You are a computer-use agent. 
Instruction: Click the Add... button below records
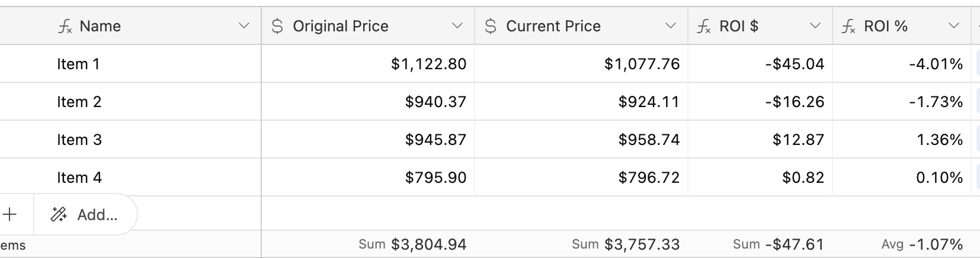(x=86, y=214)
